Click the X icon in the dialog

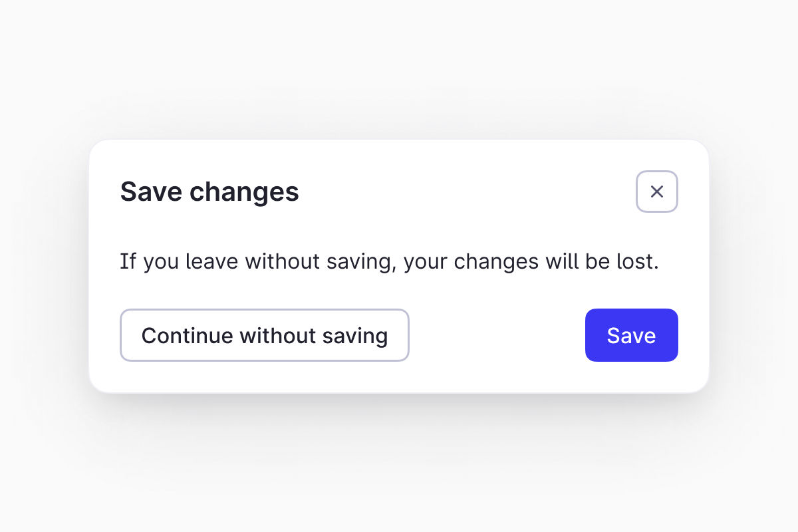point(657,192)
